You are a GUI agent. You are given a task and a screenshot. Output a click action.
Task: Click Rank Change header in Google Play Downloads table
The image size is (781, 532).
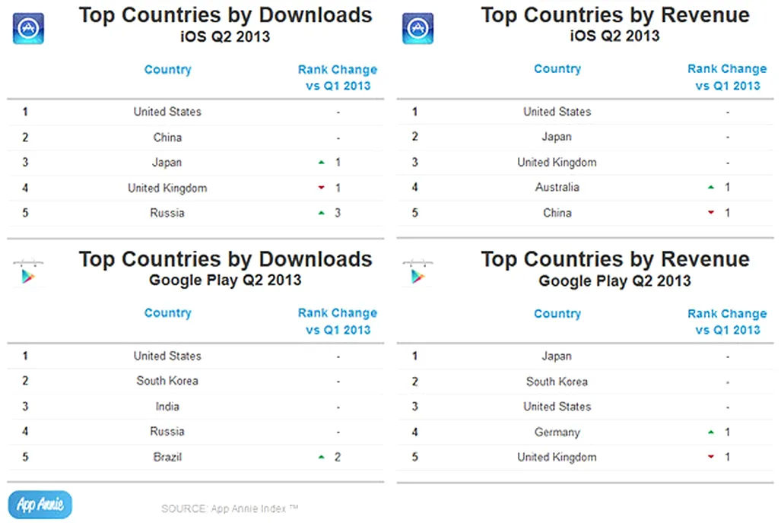click(338, 321)
